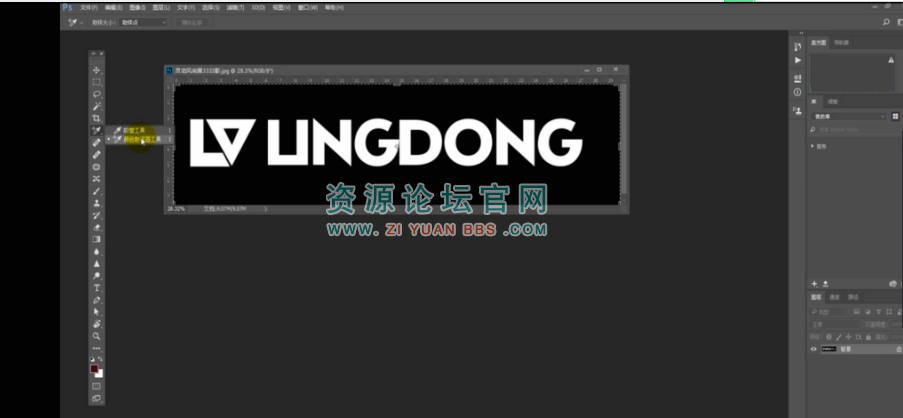Toggle lock position icon
The image size is (903, 418).
[x=848, y=337]
